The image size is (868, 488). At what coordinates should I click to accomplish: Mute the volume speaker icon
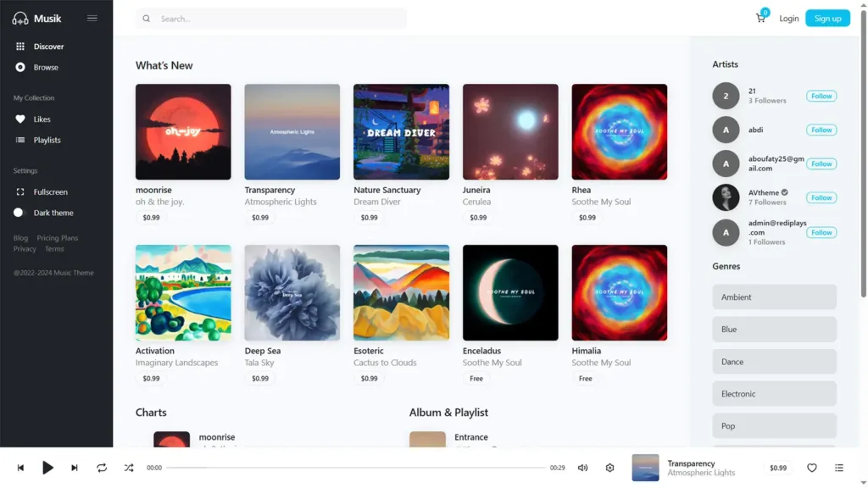click(x=583, y=468)
